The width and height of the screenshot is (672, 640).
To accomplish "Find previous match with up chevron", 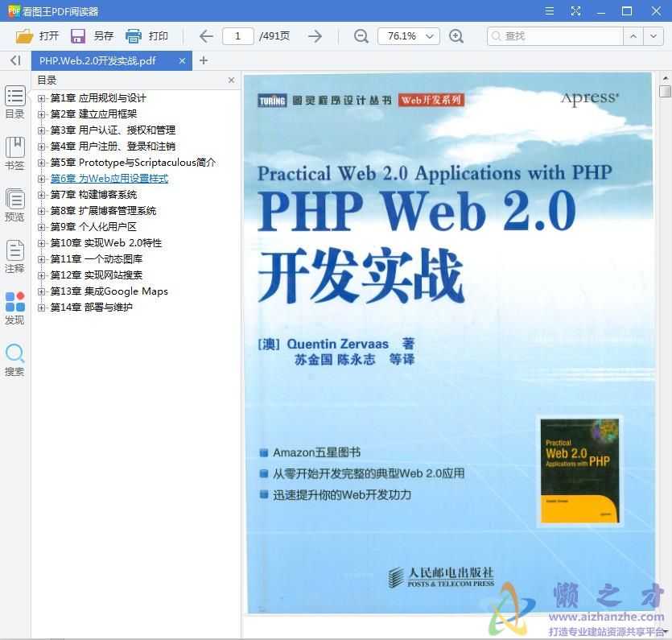I will point(633,36).
